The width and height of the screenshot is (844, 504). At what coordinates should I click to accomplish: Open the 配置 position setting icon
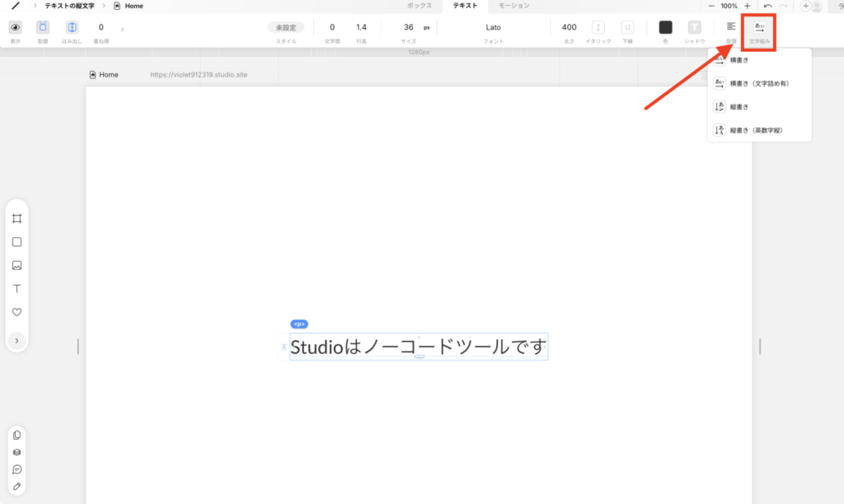coord(43,27)
